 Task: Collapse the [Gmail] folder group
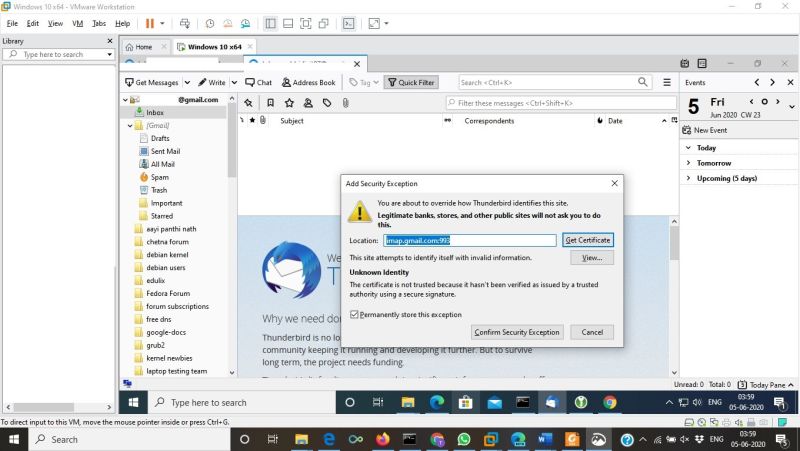point(130,126)
